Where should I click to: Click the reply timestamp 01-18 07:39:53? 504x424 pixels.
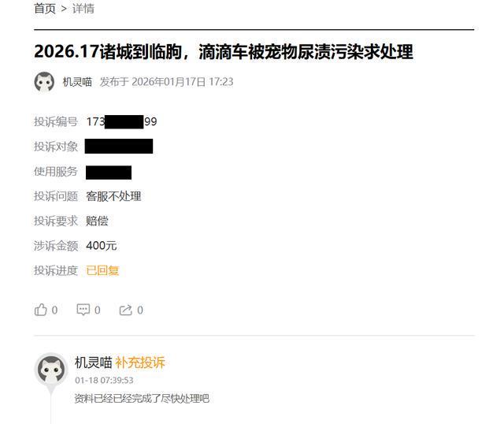click(x=104, y=380)
